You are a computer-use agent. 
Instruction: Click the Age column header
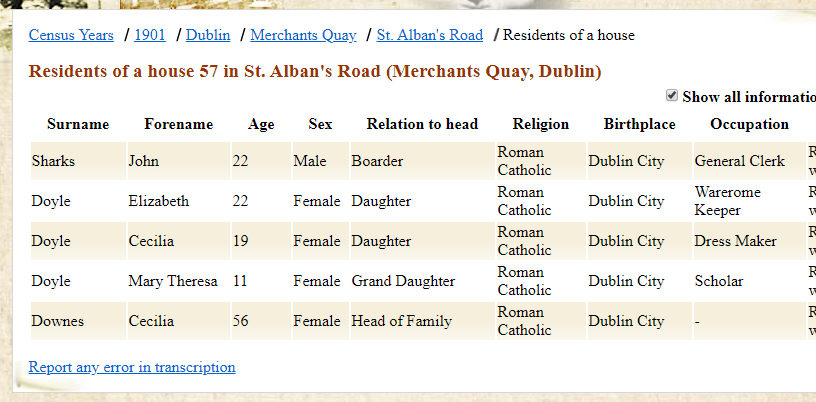tap(261, 124)
